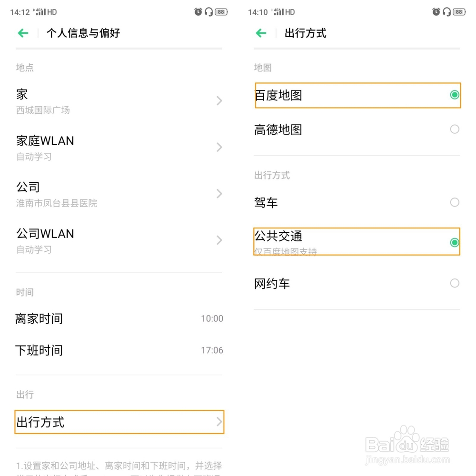Tap battery indicator in left status bar
Image resolution: width=476 pixels, height=476 pixels.
pyautogui.click(x=221, y=12)
